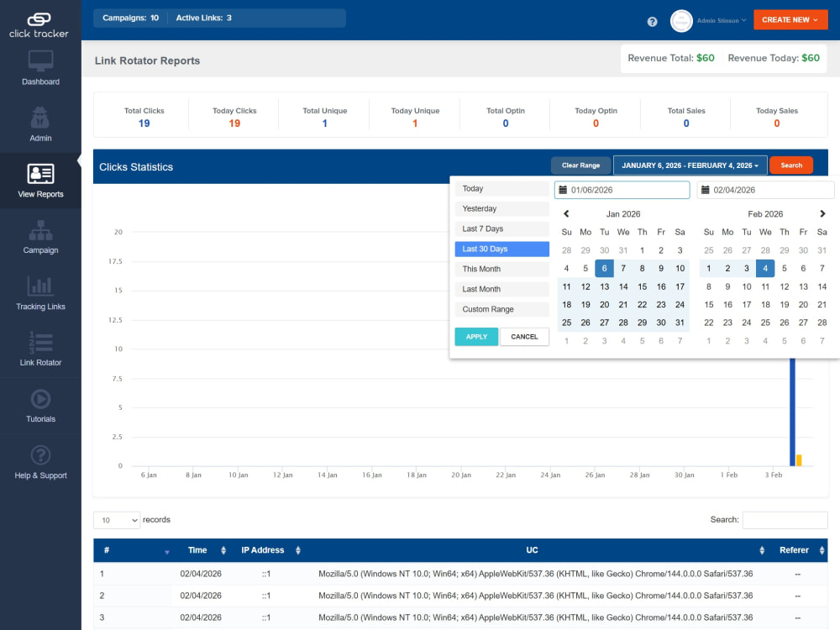840x630 pixels.
Task: Click the table Search input field
Action: [x=785, y=520]
